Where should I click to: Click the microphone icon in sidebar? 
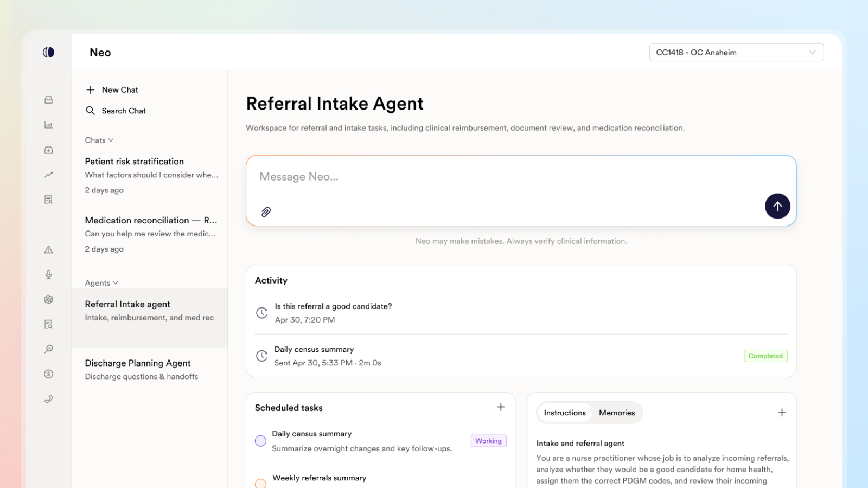[49, 274]
